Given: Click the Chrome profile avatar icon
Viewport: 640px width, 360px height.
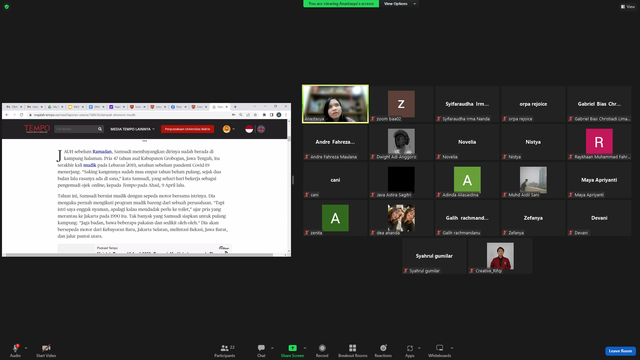Looking at the screenshot, I should pos(279,115).
